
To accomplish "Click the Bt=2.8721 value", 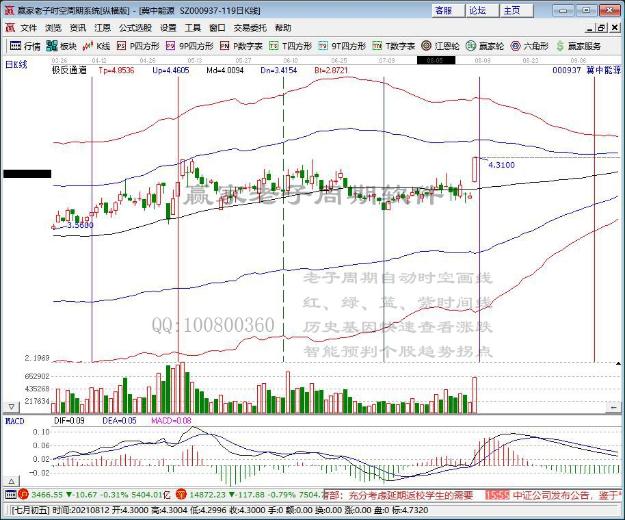I will coord(331,71).
